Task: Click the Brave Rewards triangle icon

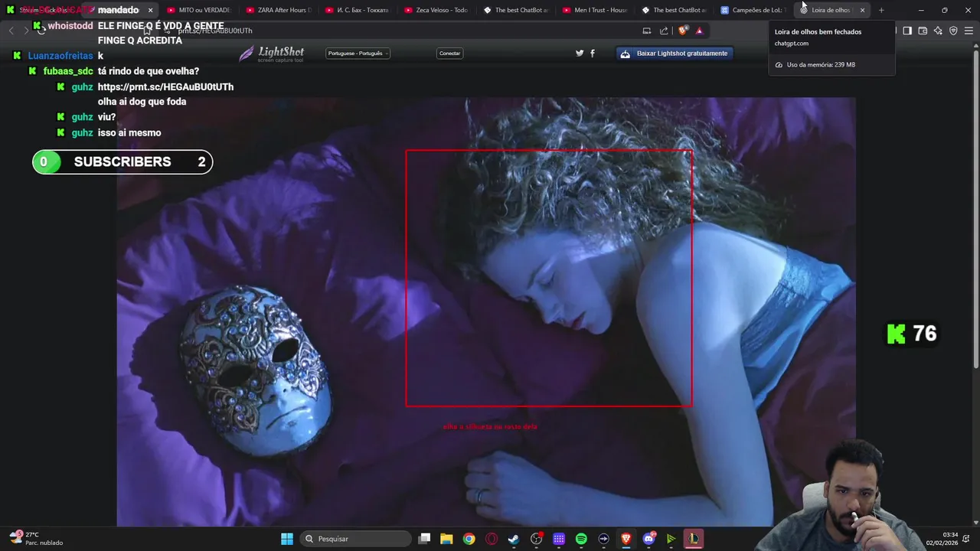Action: 699,31
